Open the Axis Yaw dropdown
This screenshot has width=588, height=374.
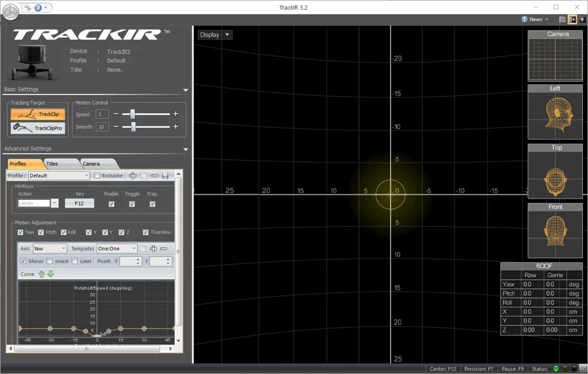(x=49, y=249)
